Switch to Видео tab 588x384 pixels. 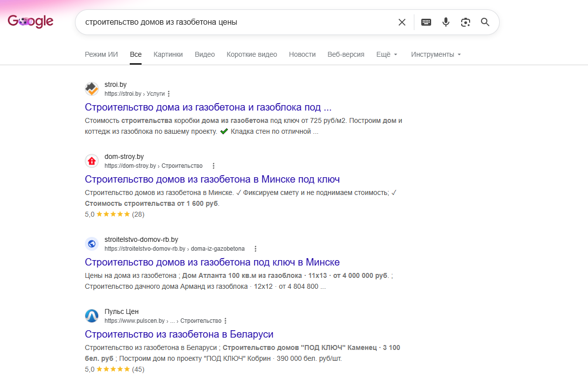pos(205,54)
